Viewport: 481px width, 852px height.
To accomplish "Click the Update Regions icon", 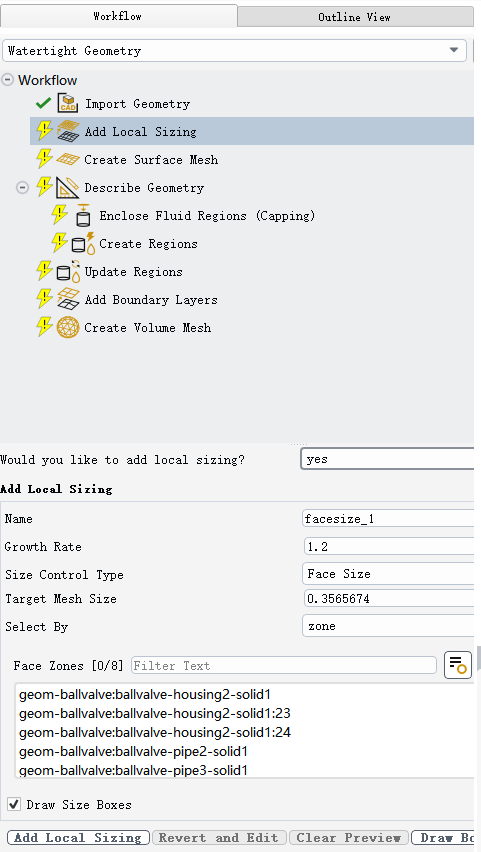I will click(68, 272).
